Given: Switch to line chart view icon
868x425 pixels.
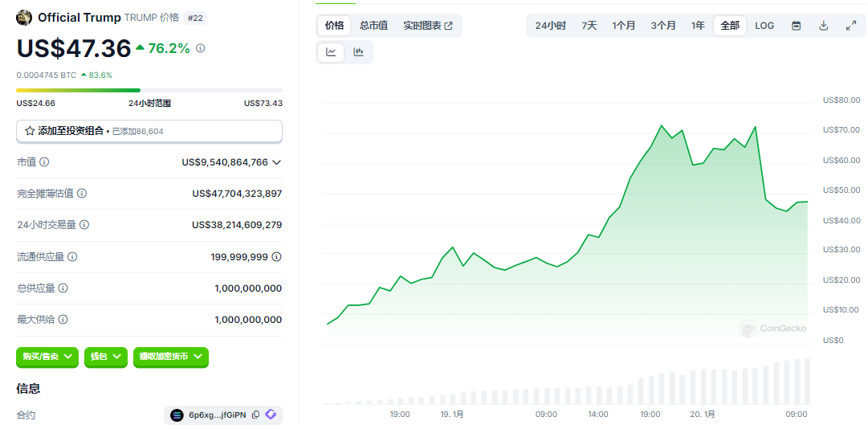Looking at the screenshot, I should click(x=332, y=52).
